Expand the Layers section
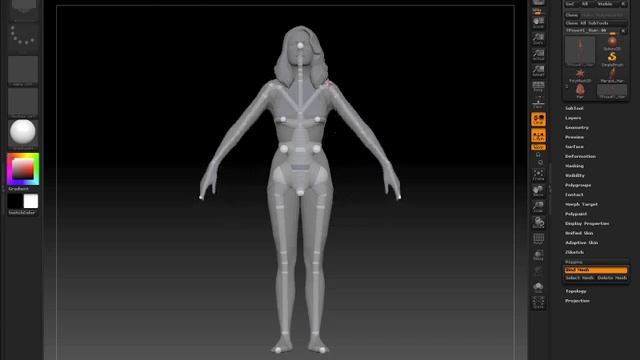 point(573,118)
